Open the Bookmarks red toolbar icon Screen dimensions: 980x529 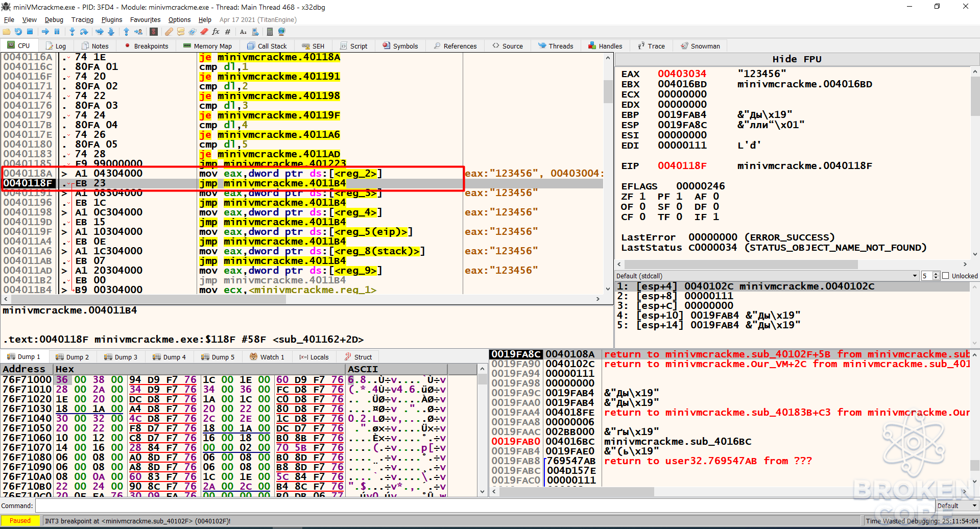coord(204,32)
